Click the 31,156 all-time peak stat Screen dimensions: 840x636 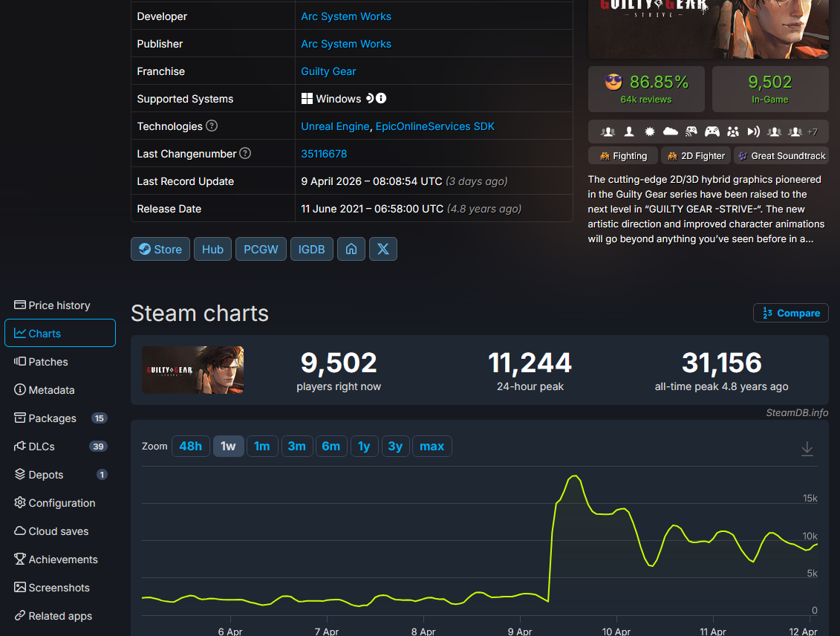point(721,371)
